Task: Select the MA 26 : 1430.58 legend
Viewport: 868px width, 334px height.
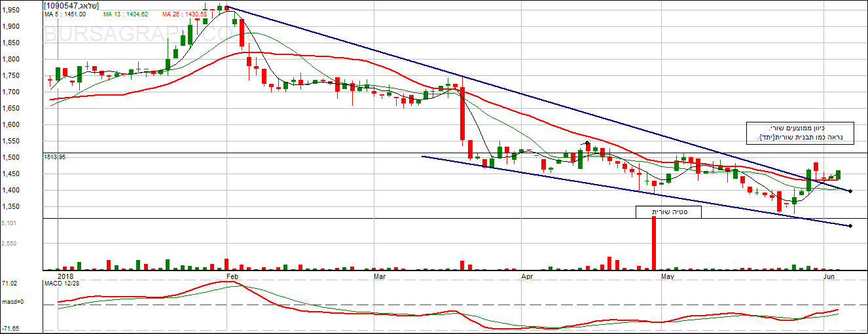Action: pos(185,14)
